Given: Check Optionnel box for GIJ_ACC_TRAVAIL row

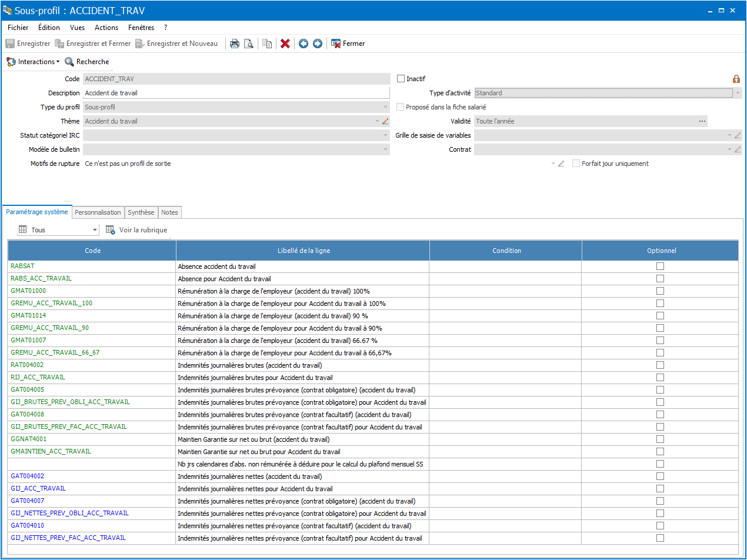Looking at the screenshot, I should point(660,489).
